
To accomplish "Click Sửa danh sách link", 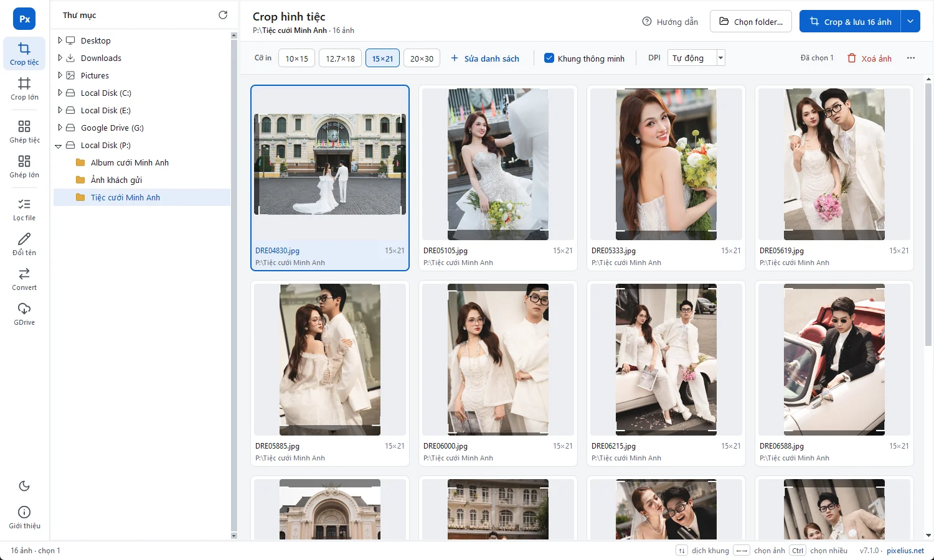I will tap(485, 58).
